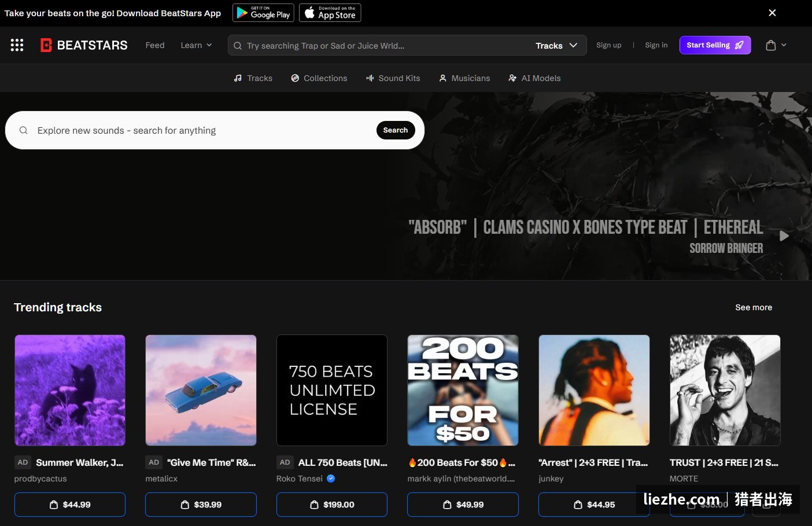
Task: Visit markk aylin artist profile
Action: 461,479
